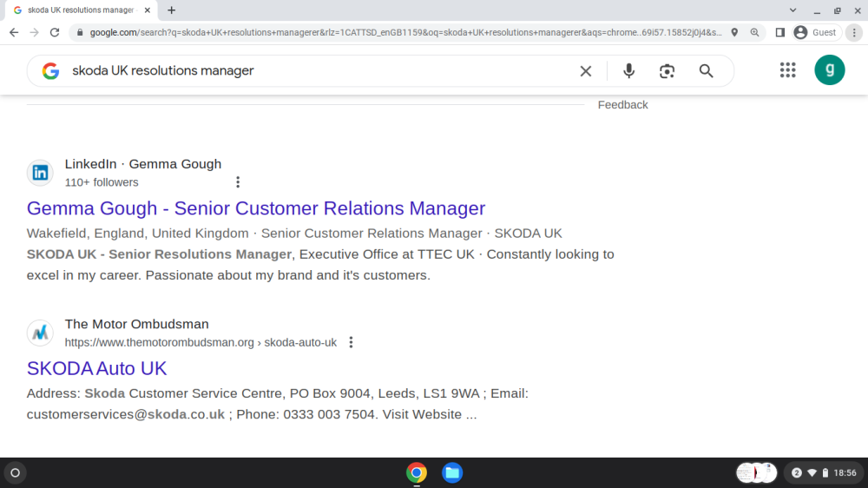Click the themotorombudsman.org URL text

click(x=201, y=342)
